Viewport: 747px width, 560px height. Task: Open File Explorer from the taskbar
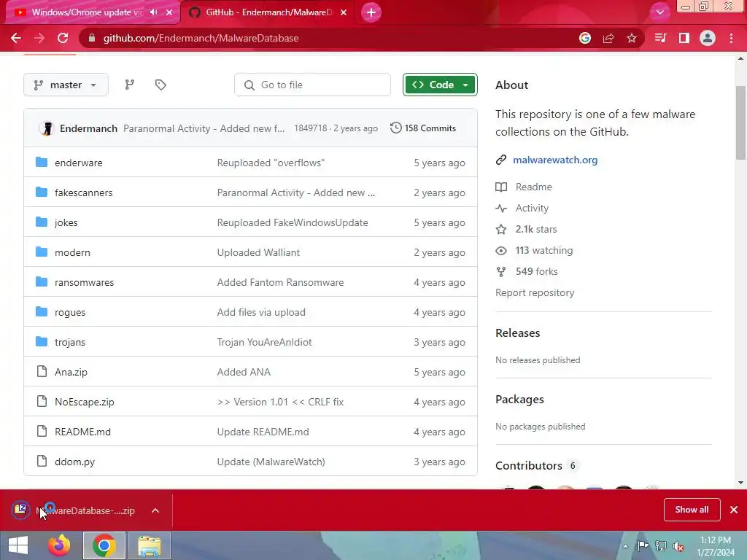coord(150,545)
